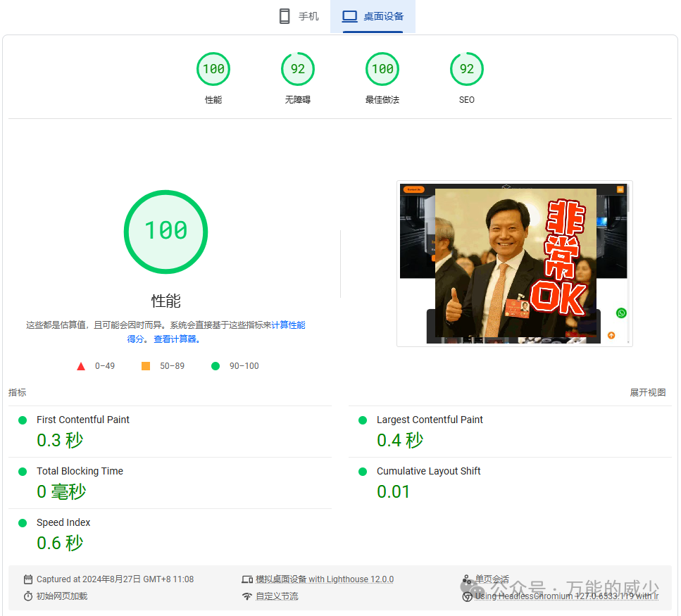Expand metrics with 展开视图
Image resolution: width=681 pixels, height=616 pixels.
648,392
